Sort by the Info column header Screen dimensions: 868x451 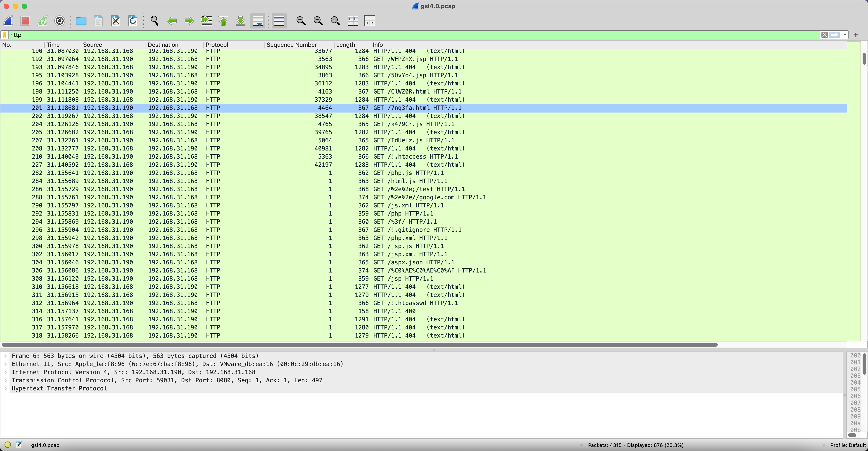pos(609,45)
